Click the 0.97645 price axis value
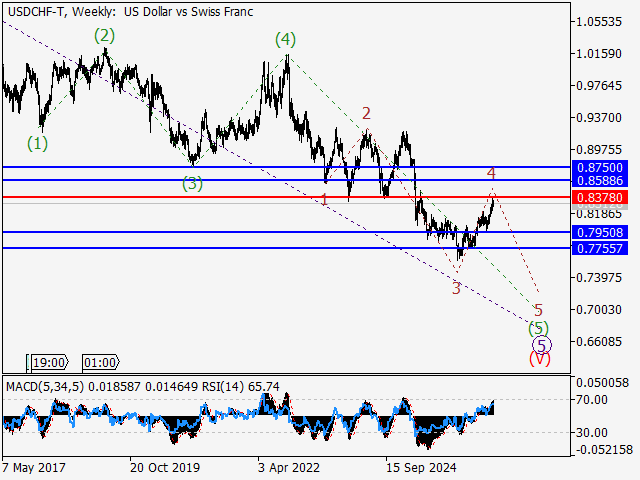The width and height of the screenshot is (640, 480). [599, 86]
